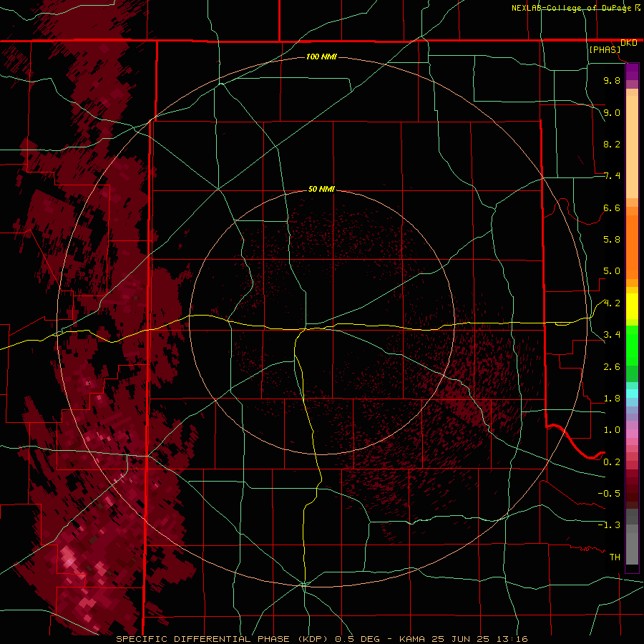Click the 0.2 legend value

coord(612,462)
